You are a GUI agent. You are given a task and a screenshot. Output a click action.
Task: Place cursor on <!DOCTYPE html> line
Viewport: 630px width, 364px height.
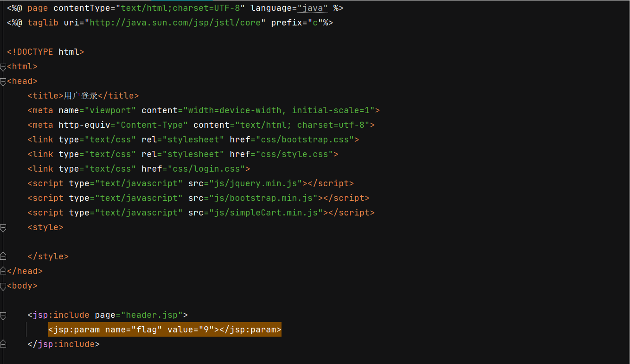[45, 52]
